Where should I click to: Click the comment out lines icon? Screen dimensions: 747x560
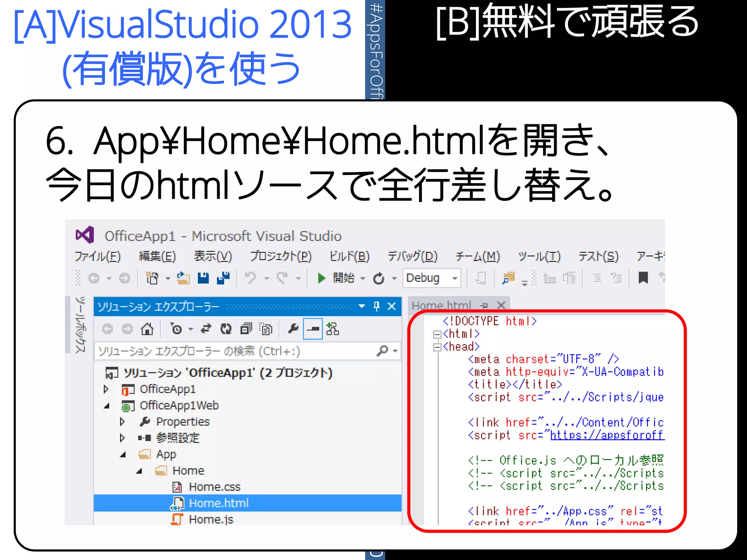[596, 278]
